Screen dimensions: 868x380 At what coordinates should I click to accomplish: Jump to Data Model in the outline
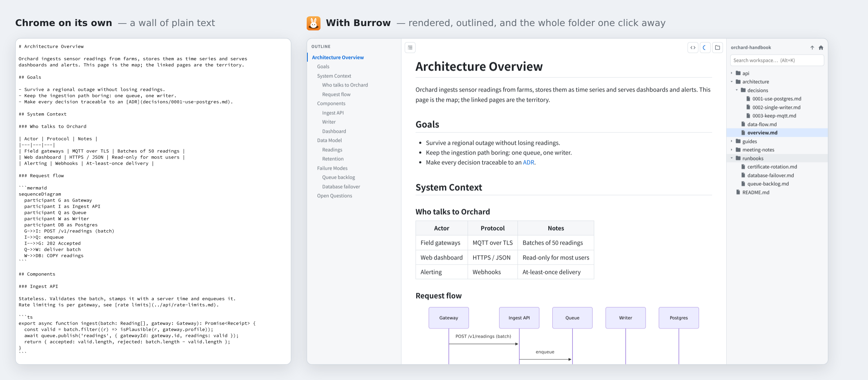[329, 140]
